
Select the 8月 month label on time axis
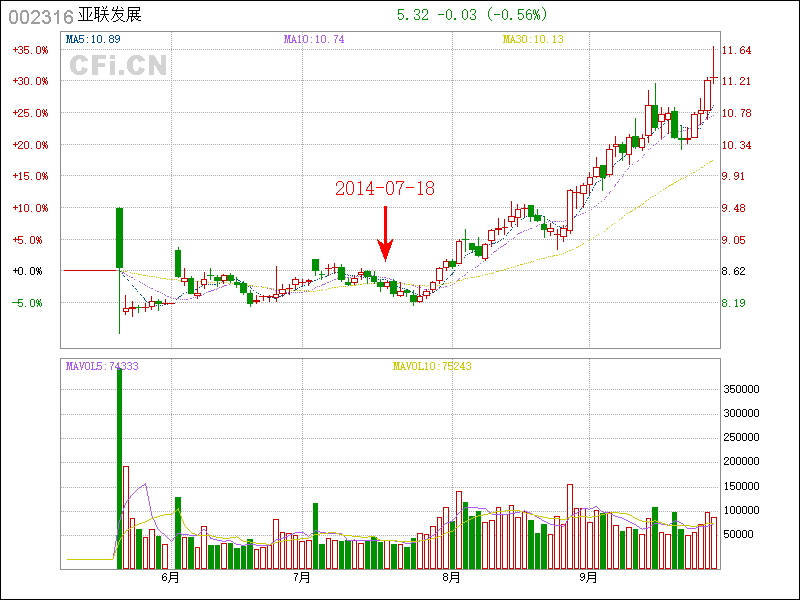point(451,577)
